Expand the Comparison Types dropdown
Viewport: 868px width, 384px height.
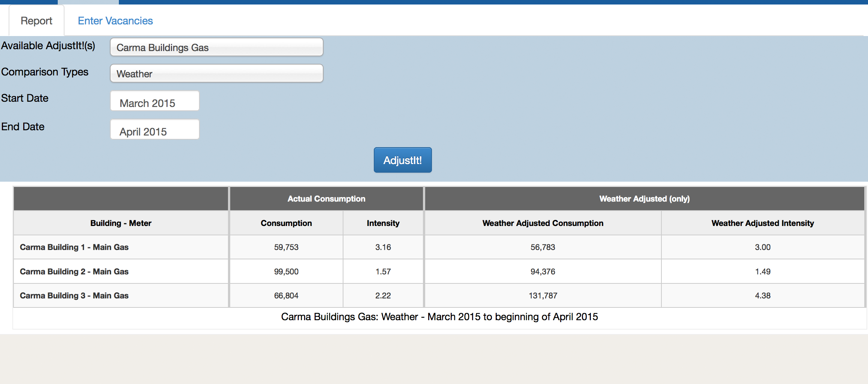click(216, 74)
